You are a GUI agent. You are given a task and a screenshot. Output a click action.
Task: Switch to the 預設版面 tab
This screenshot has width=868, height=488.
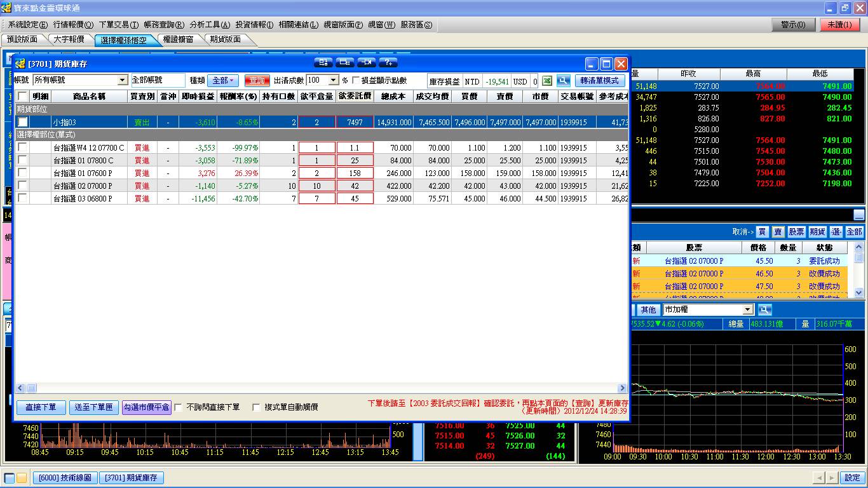click(22, 39)
